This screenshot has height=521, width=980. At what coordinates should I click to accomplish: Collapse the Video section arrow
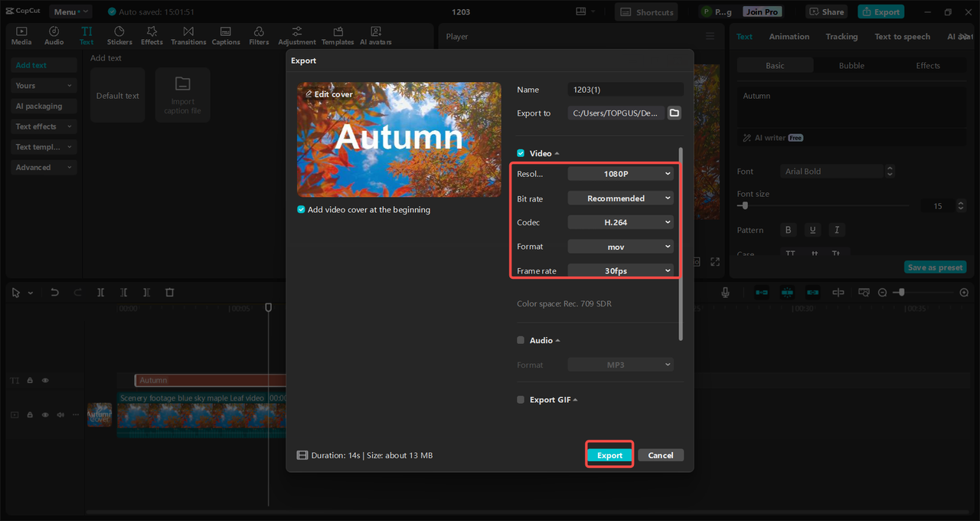click(557, 154)
